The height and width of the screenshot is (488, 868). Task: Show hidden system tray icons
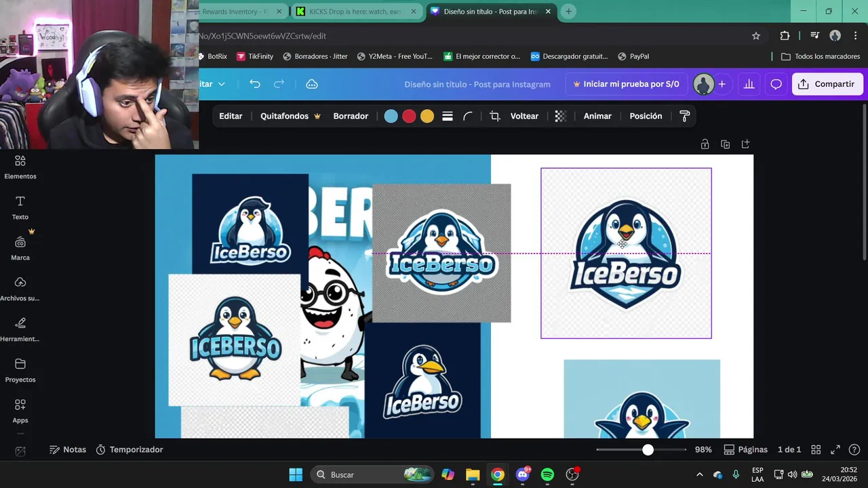tap(699, 474)
